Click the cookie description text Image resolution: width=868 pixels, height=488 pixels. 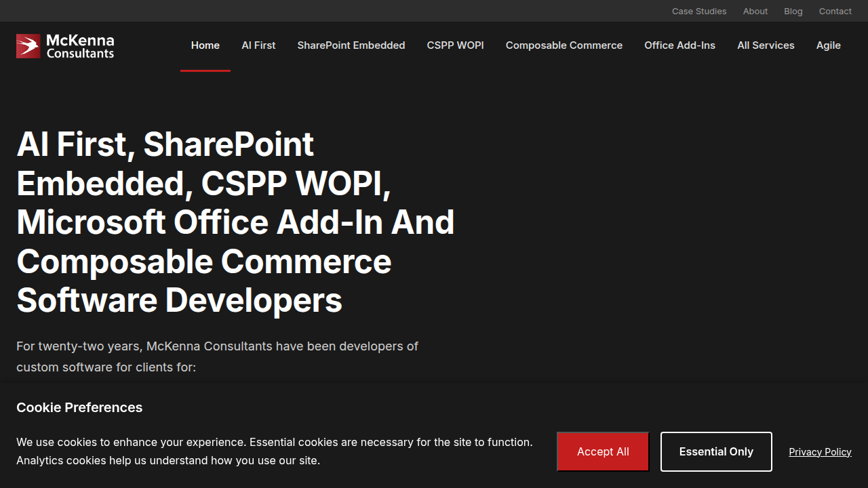coord(275,451)
